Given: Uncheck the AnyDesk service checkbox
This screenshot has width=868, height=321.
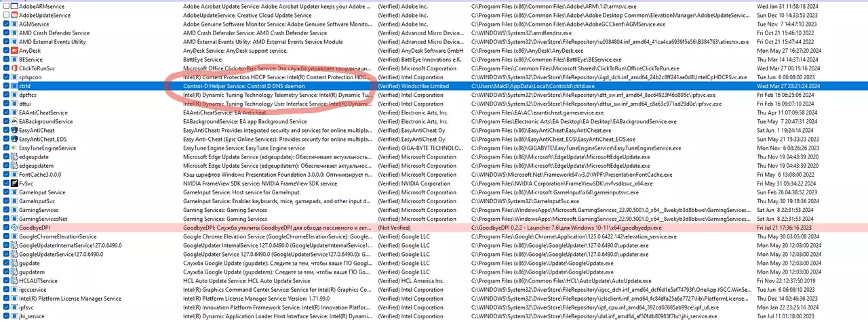Looking at the screenshot, I should click(x=6, y=50).
